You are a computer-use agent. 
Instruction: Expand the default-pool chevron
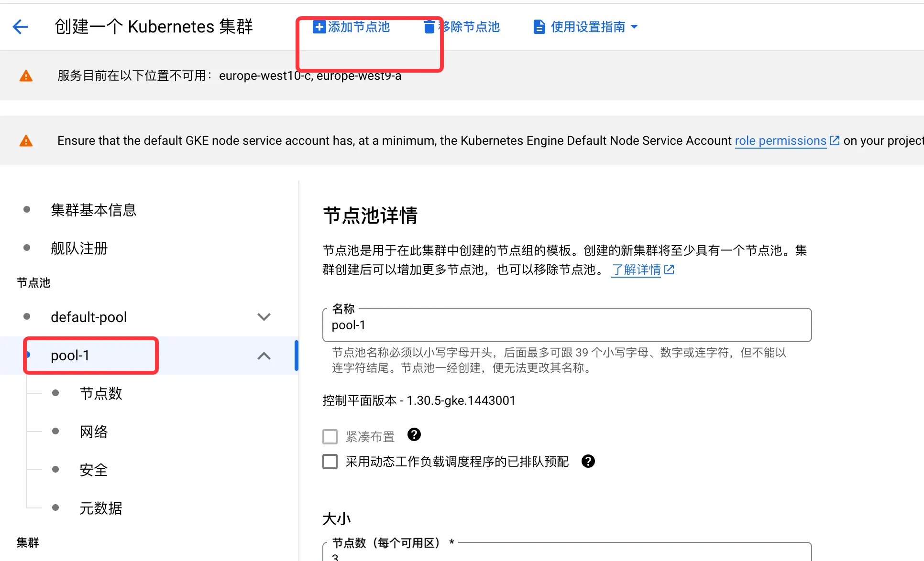(264, 317)
